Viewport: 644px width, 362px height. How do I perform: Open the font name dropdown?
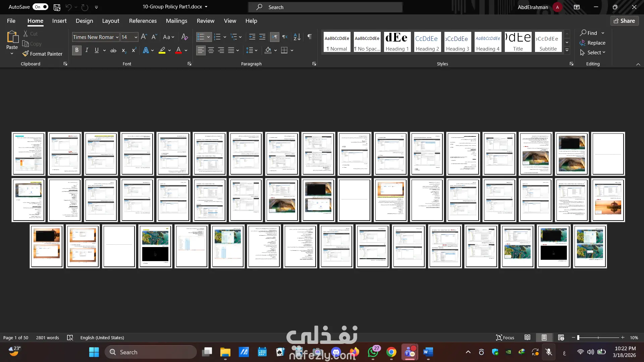coord(117,37)
